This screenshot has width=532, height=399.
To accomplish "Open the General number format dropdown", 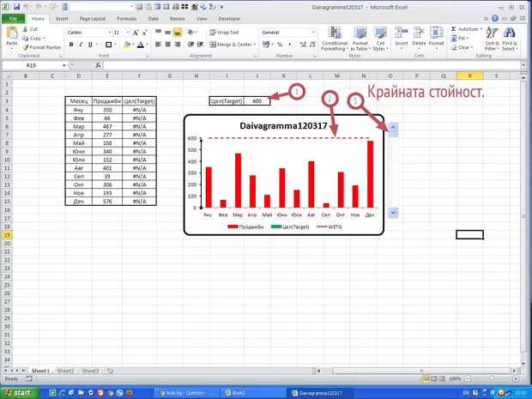I will [313, 33].
